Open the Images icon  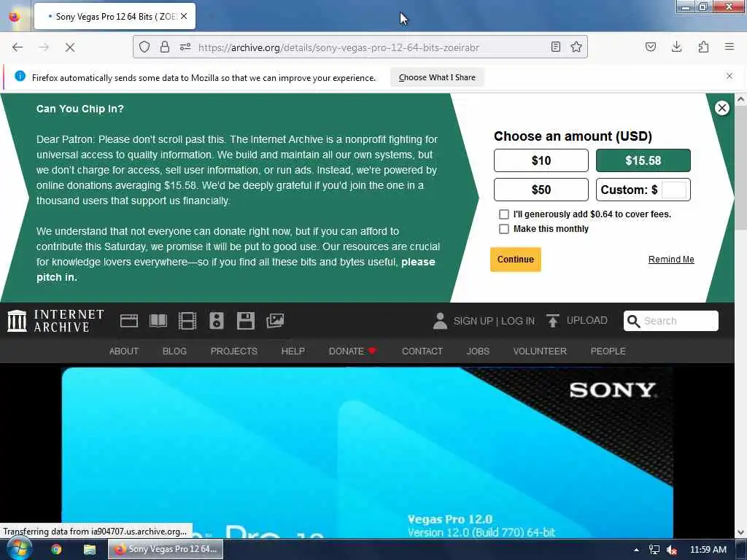coord(275,321)
